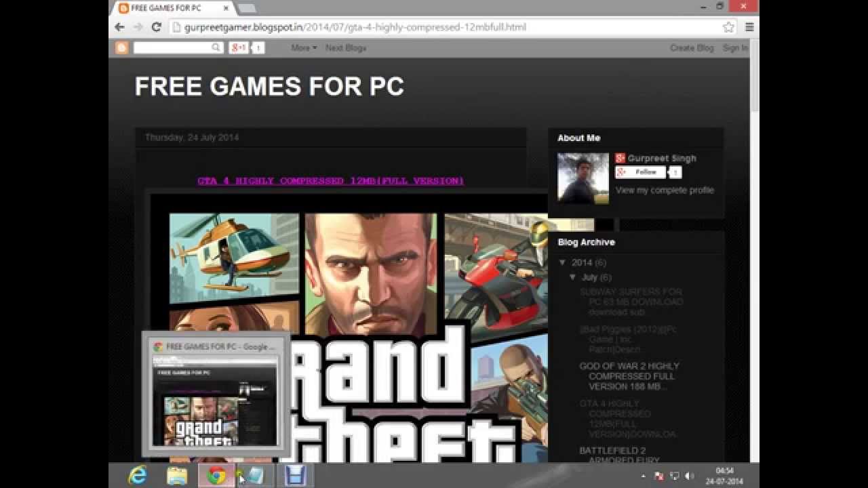Open SUBWAY SURFERS FOR PC 63 MB post
Image resolution: width=868 pixels, height=488 pixels.
coord(631,302)
